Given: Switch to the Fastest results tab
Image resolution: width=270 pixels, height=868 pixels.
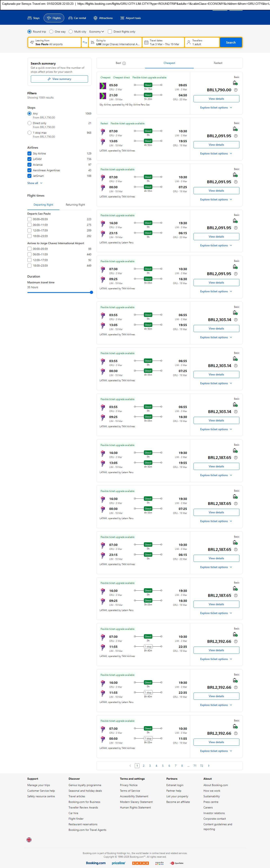Looking at the screenshot, I should coord(218,63).
